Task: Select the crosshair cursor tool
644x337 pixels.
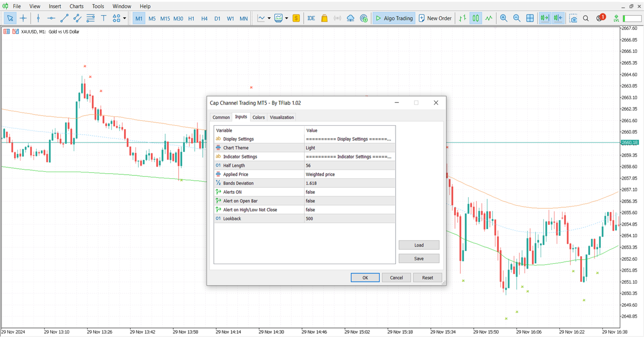Action: 23,18
